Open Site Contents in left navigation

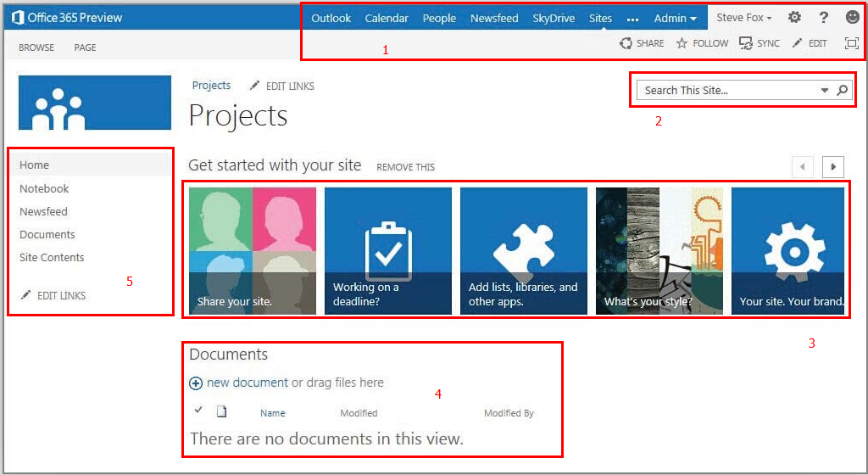click(x=52, y=257)
